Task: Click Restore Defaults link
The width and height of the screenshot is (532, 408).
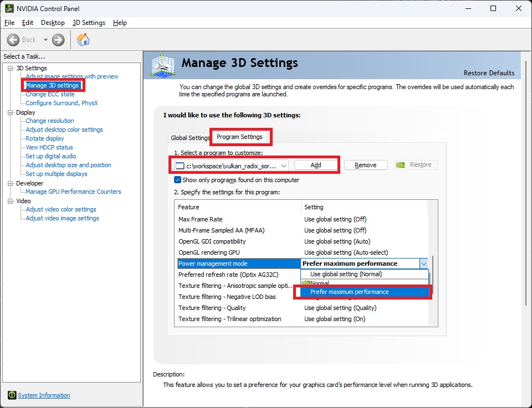Action: pos(489,73)
